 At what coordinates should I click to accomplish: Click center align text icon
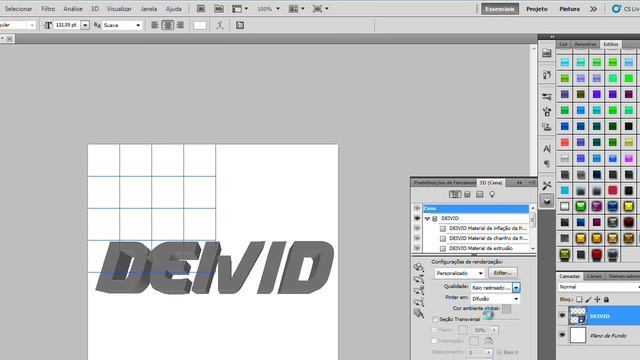[167, 25]
